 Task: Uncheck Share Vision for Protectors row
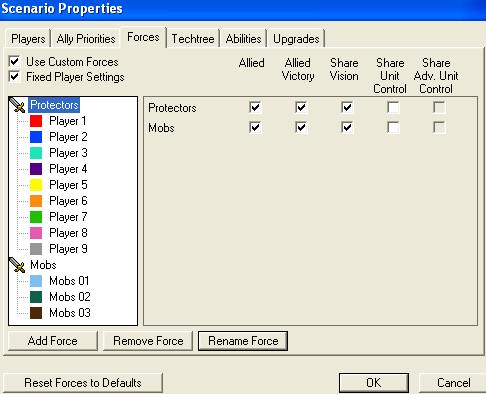click(347, 107)
